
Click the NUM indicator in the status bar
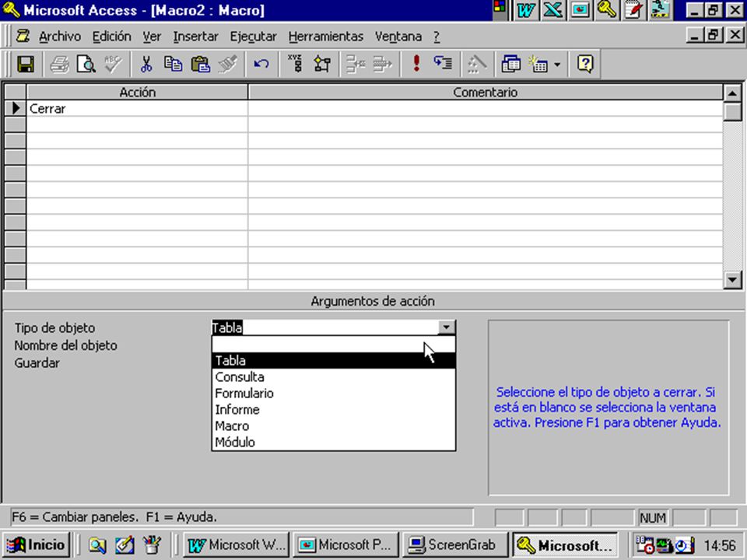tap(653, 518)
